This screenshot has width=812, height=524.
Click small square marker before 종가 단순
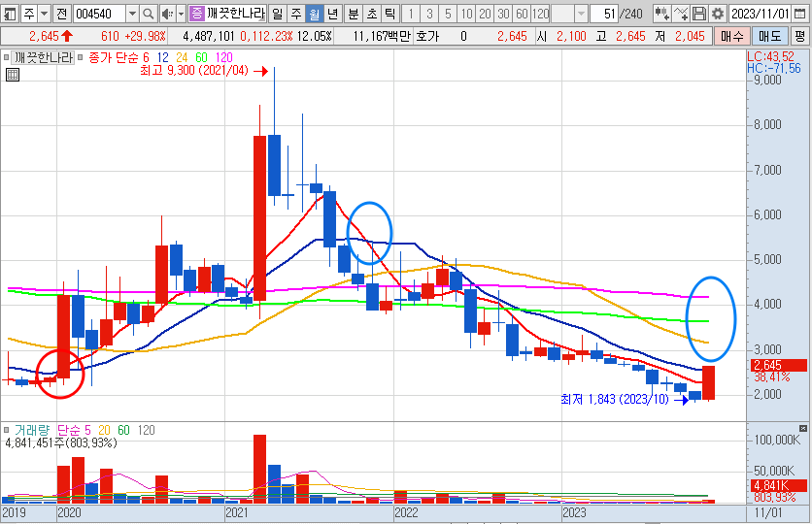coord(81,57)
